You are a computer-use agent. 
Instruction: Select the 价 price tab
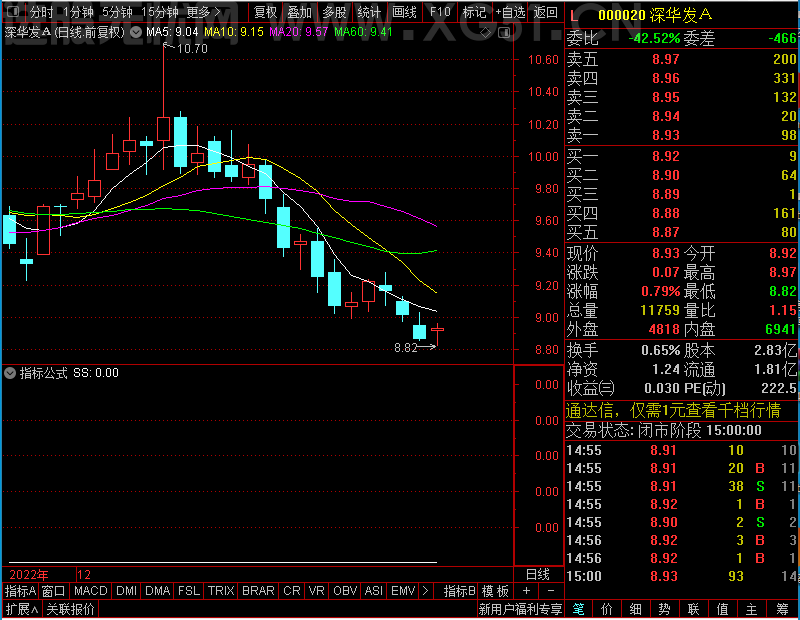click(x=607, y=609)
